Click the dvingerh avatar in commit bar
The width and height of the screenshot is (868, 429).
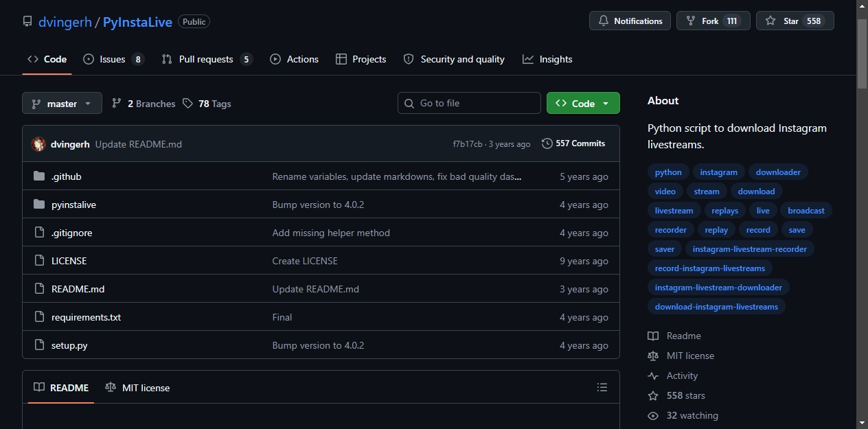point(38,144)
